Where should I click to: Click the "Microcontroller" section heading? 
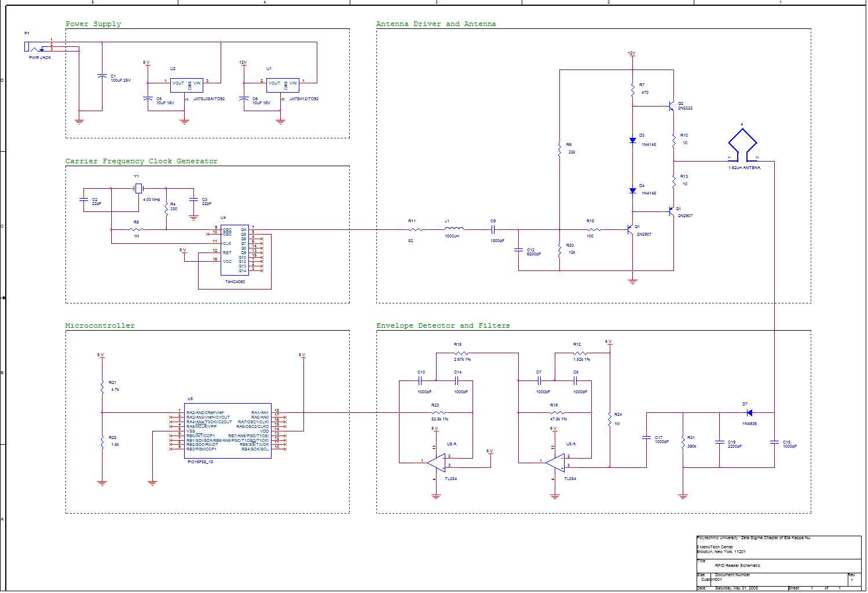[x=100, y=325]
